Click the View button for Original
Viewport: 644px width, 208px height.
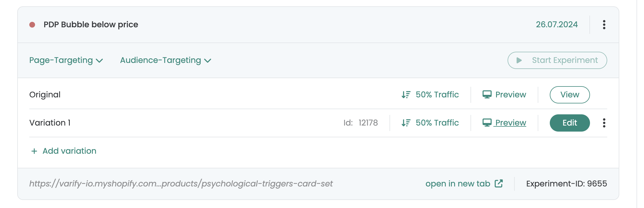pos(570,95)
